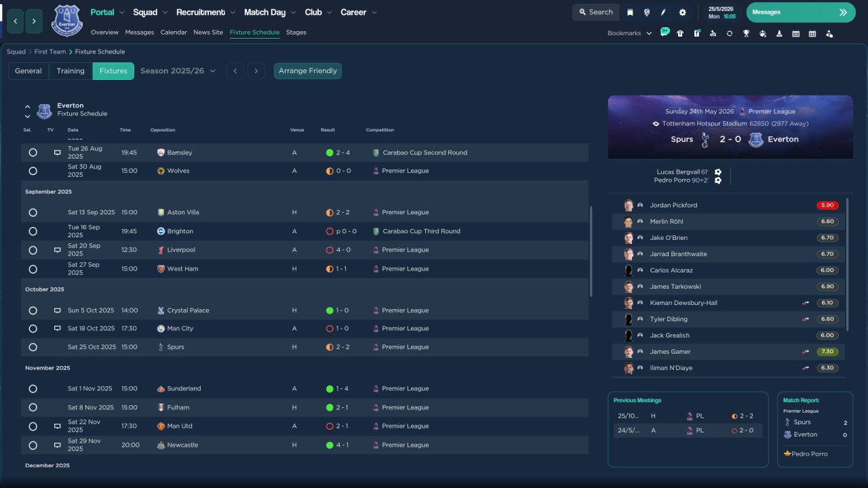
Task: Click the TV icon on the Liverpool fixture row
Action: (x=58, y=250)
